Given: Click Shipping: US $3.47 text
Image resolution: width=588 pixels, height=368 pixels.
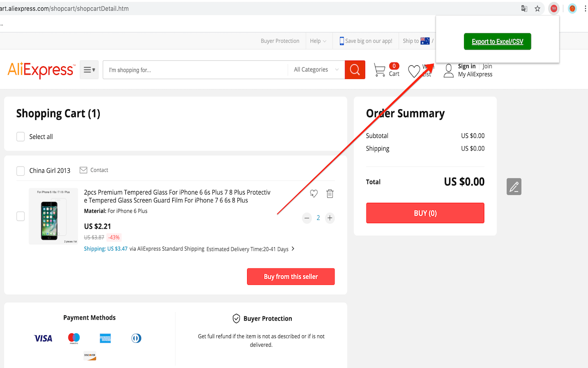Looking at the screenshot, I should pyautogui.click(x=106, y=249).
